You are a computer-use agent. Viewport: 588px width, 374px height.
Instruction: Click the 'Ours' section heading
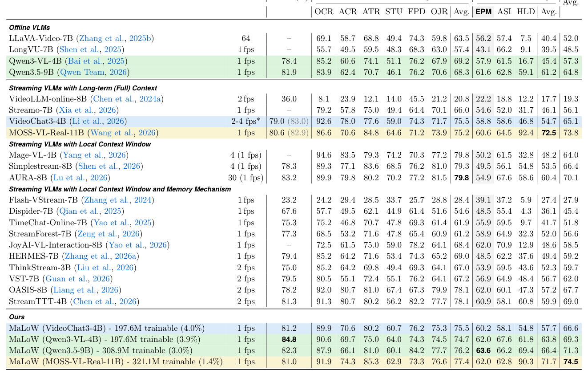pos(16,317)
